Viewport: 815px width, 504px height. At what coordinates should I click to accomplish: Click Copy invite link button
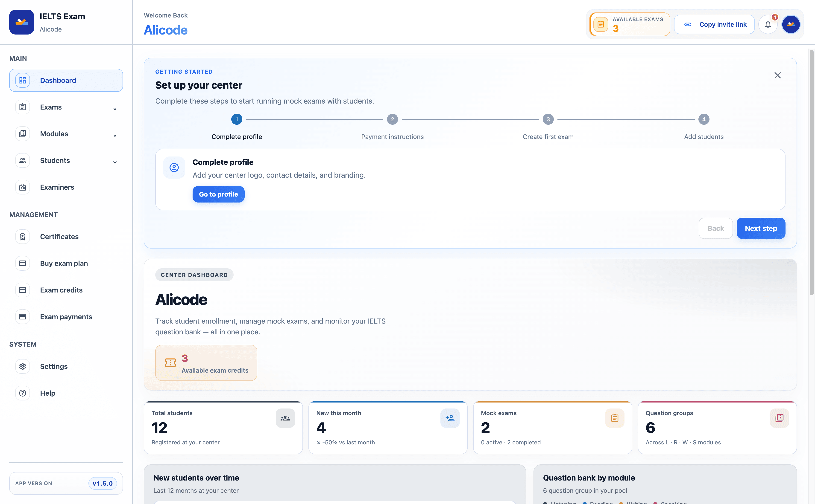tap(714, 25)
